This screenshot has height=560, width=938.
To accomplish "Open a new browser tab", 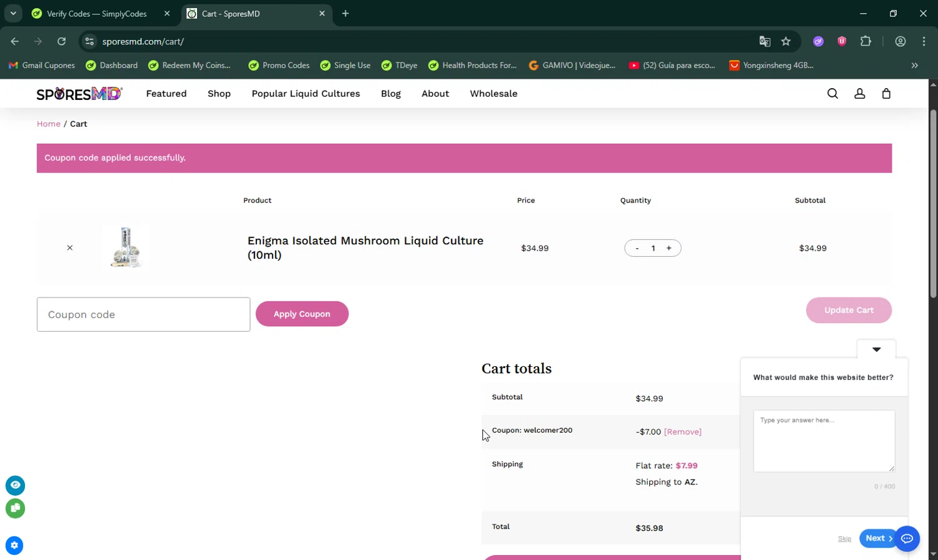I will [345, 13].
